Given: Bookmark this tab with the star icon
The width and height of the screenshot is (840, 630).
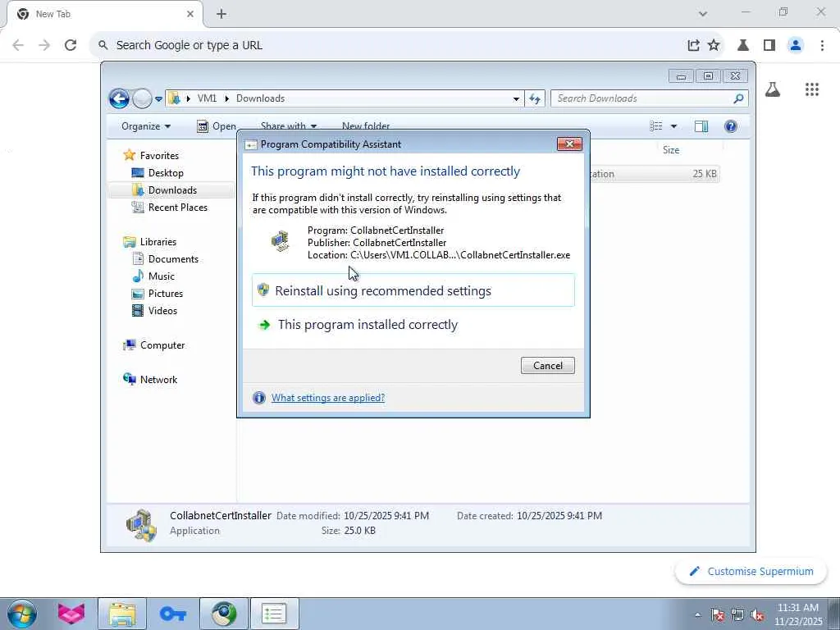Looking at the screenshot, I should [x=714, y=45].
